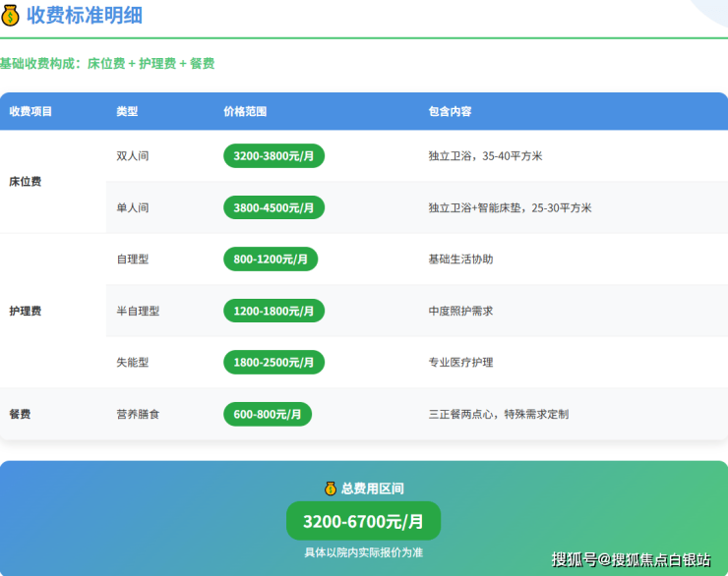Click the 餐费 row label
The width and height of the screenshot is (728, 576).
point(20,415)
